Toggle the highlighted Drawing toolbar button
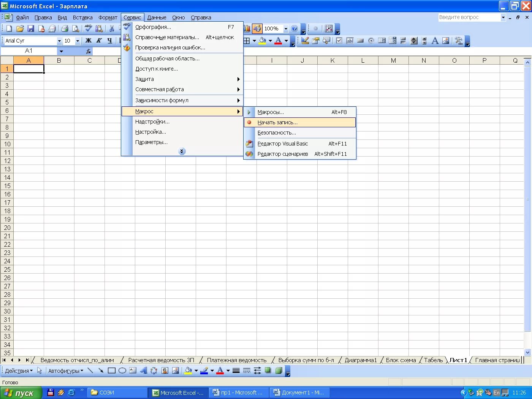The image size is (532, 399). pyautogui.click(x=257, y=28)
